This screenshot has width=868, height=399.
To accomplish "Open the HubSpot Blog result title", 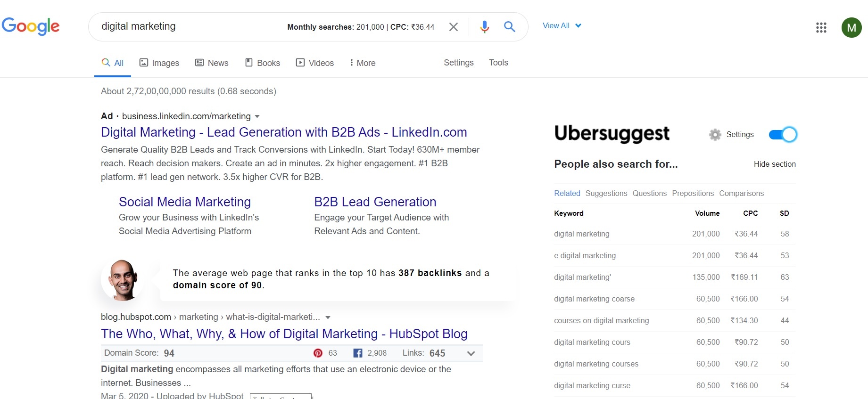I will click(x=284, y=334).
